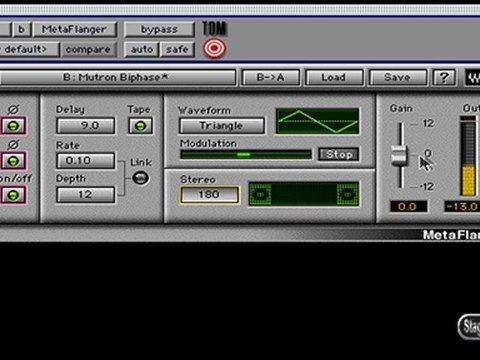This screenshot has height=360, width=480.
Task: Toggle the Link rate-depth LED
Action: coord(141,178)
